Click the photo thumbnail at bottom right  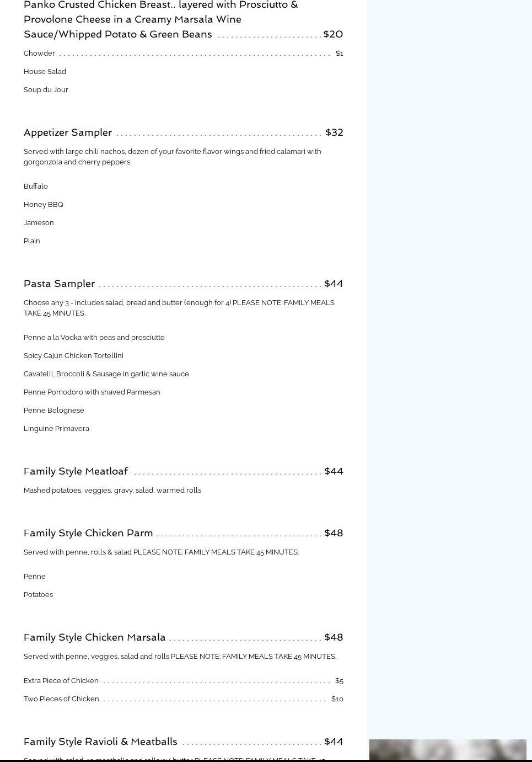point(448,750)
